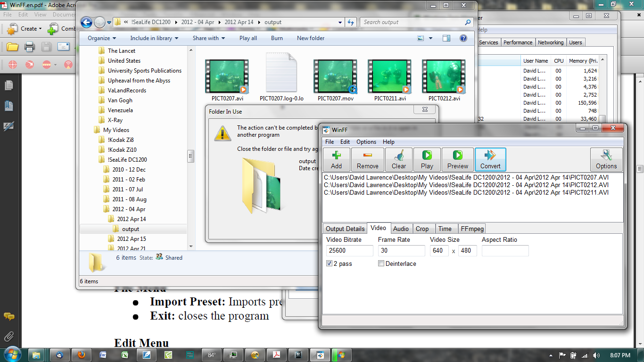Open the Edit menu in WinFF
This screenshot has height=362, width=644.
click(345, 142)
